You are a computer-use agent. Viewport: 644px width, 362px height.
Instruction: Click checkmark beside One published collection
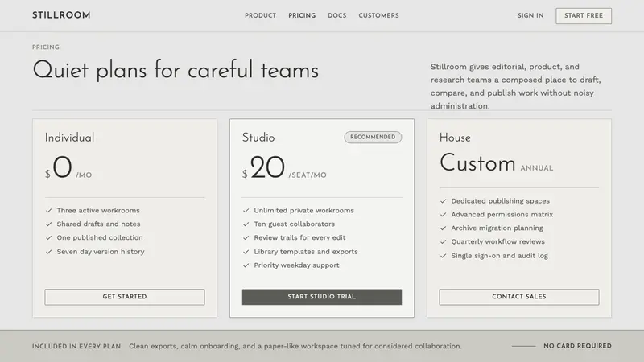pos(49,237)
